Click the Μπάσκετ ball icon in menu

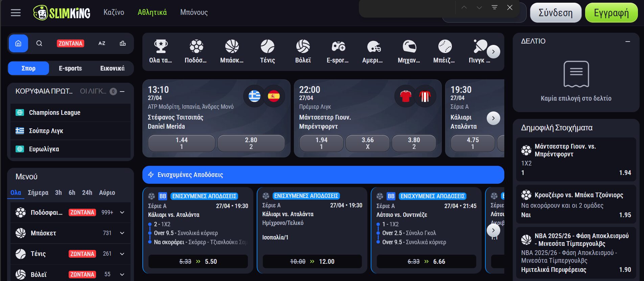21,233
